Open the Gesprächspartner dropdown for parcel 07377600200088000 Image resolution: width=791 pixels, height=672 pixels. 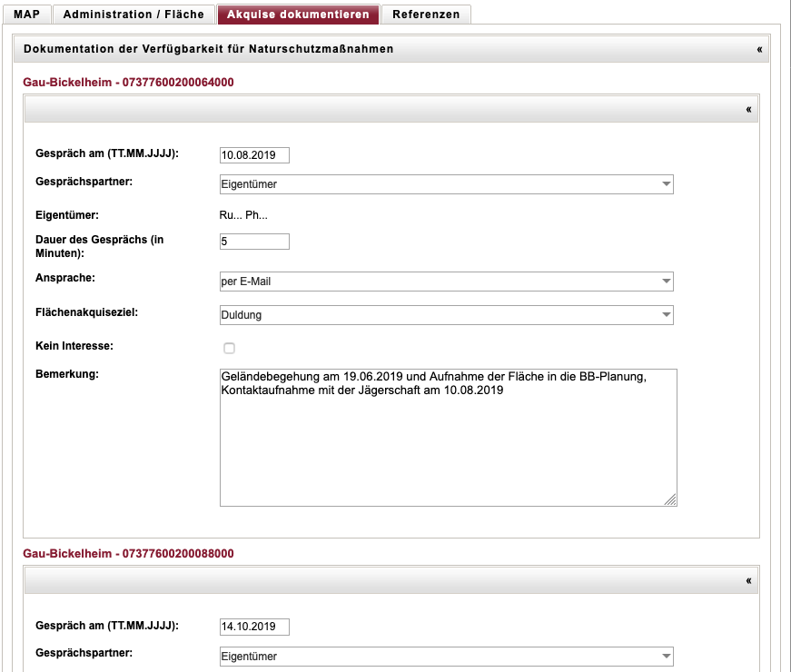[x=446, y=657]
